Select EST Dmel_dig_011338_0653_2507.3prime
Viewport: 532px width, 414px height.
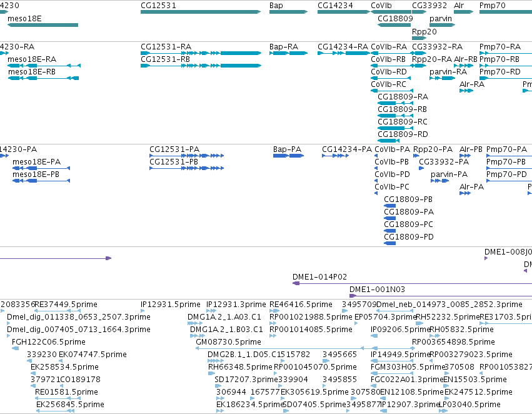coord(79,317)
